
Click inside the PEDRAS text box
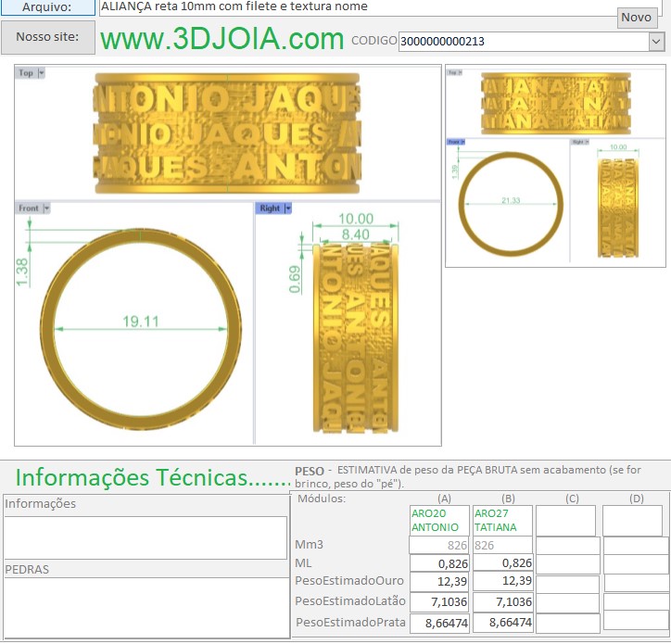(x=146, y=602)
